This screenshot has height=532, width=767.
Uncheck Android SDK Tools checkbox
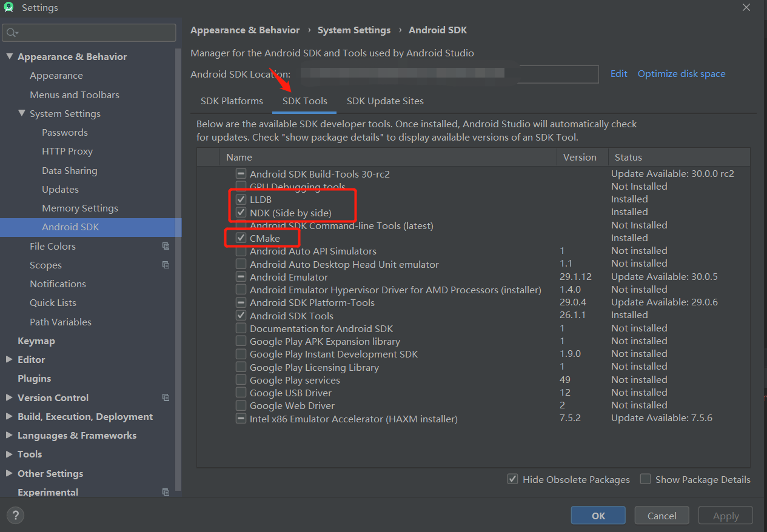click(x=241, y=316)
